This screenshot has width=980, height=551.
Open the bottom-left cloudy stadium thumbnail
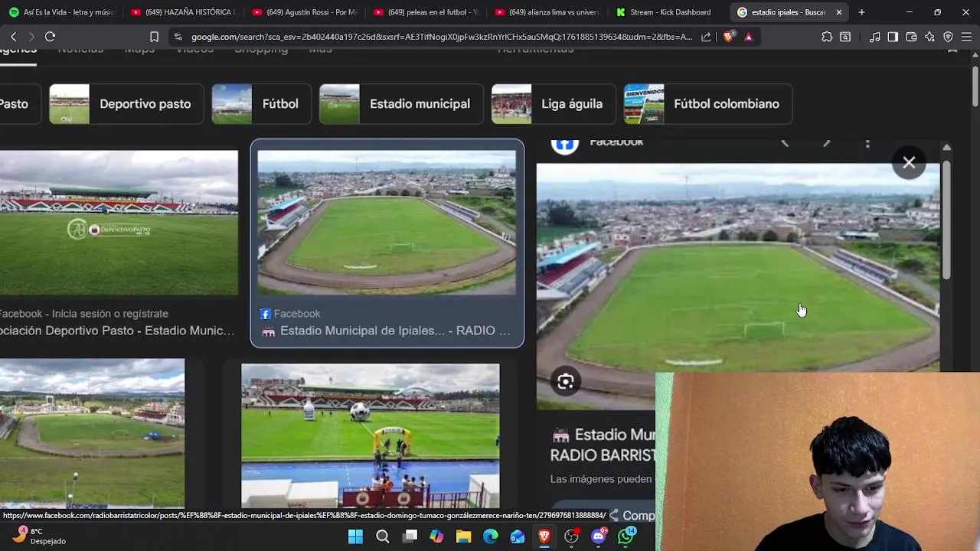[x=92, y=433]
